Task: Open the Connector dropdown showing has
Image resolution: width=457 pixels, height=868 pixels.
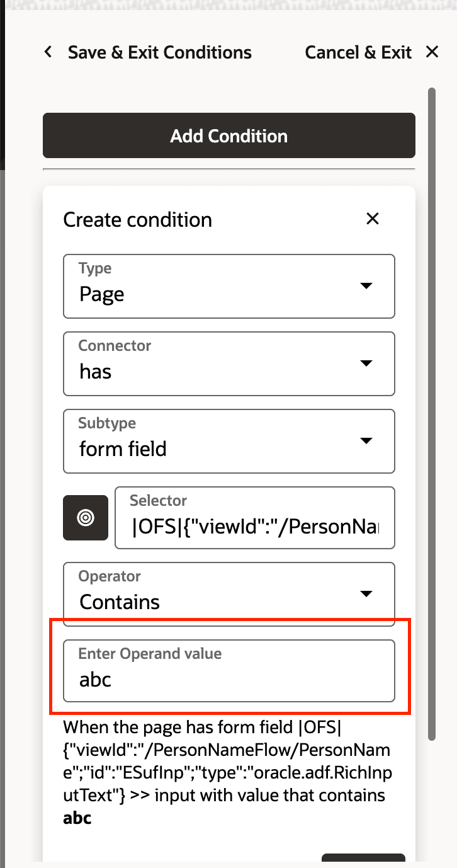Action: click(229, 363)
